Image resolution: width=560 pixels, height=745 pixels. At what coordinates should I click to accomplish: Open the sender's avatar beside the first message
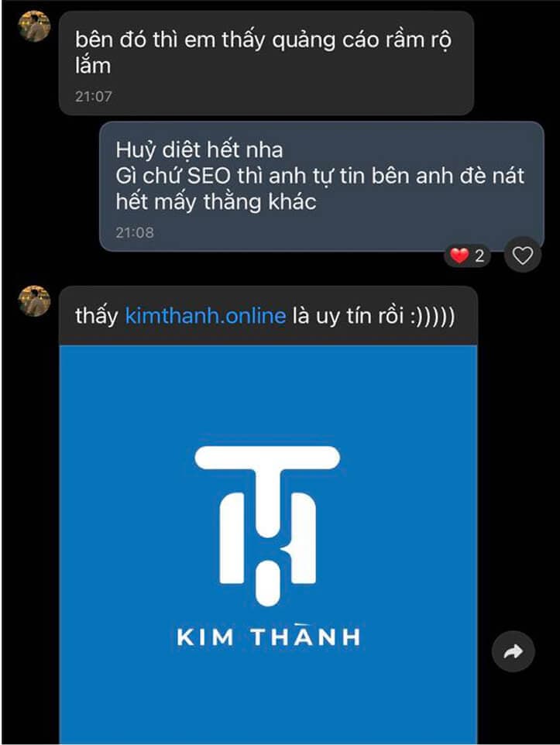pyautogui.click(x=34, y=26)
